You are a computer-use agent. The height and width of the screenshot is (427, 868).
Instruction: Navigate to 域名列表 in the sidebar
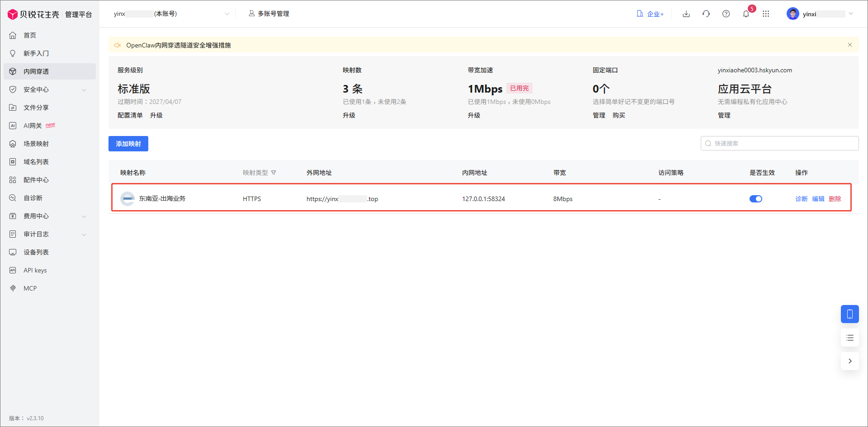36,161
